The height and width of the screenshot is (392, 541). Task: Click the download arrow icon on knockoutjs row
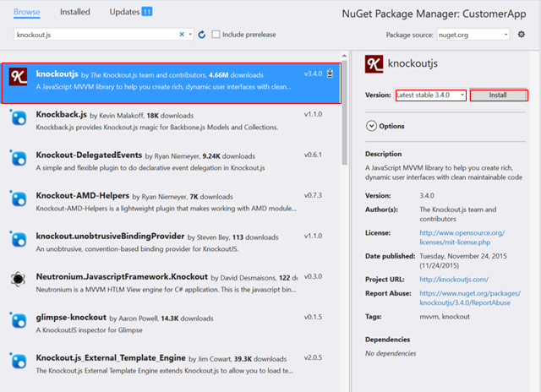329,74
